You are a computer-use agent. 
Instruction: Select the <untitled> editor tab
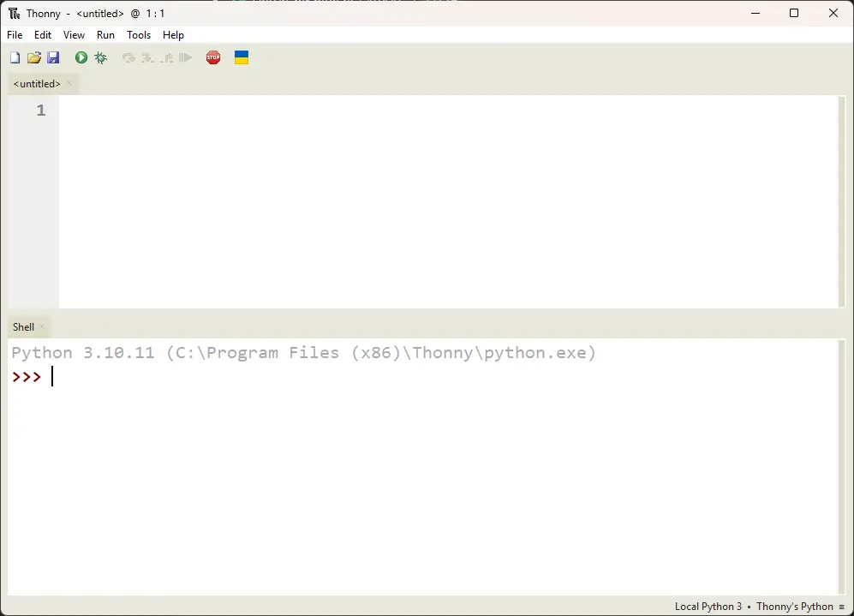pyautogui.click(x=37, y=84)
